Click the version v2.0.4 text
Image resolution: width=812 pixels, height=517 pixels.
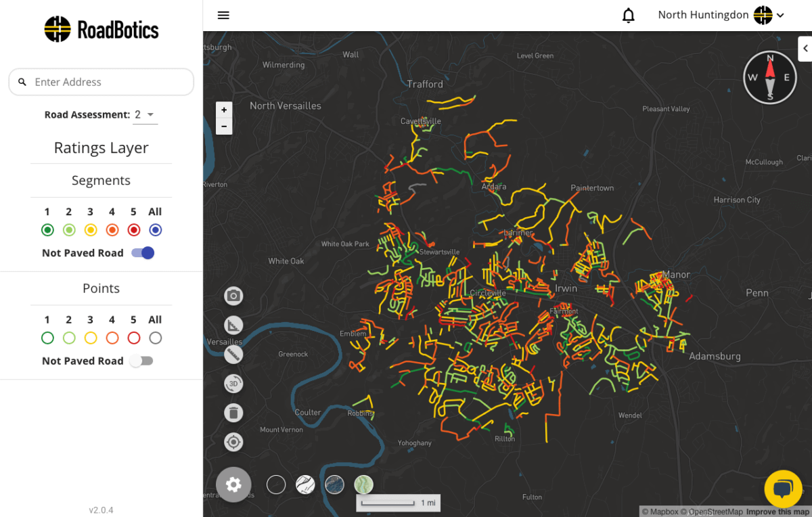click(101, 510)
